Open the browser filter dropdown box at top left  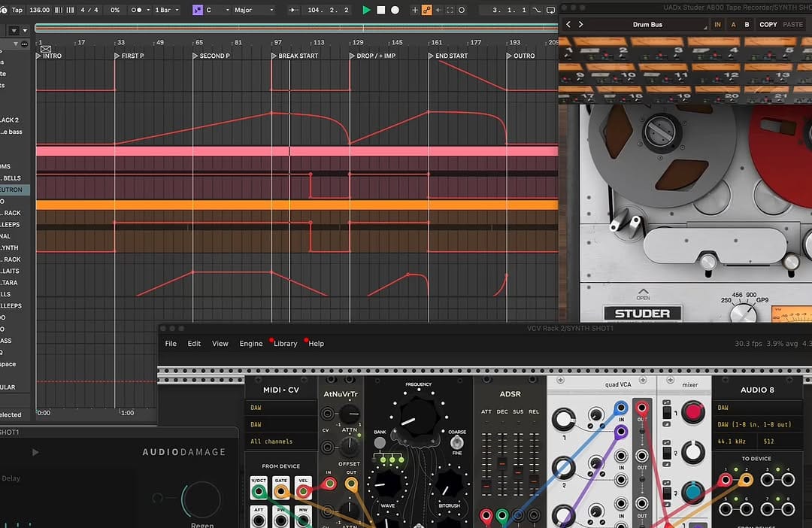click(14, 31)
